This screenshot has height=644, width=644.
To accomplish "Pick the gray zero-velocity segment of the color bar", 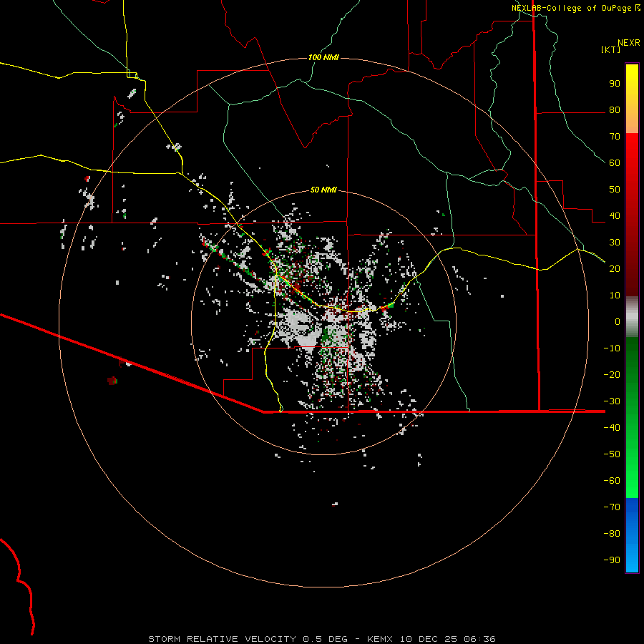I will pos(632,317).
